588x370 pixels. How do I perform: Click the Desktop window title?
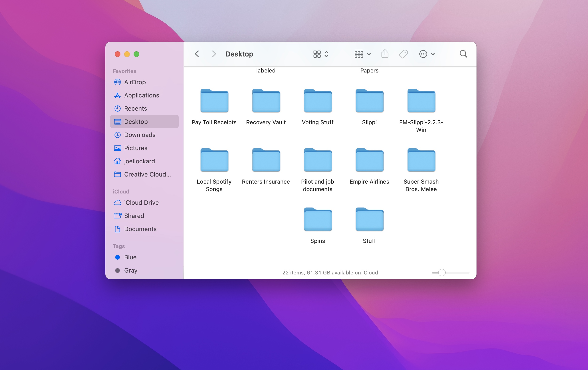tap(239, 54)
